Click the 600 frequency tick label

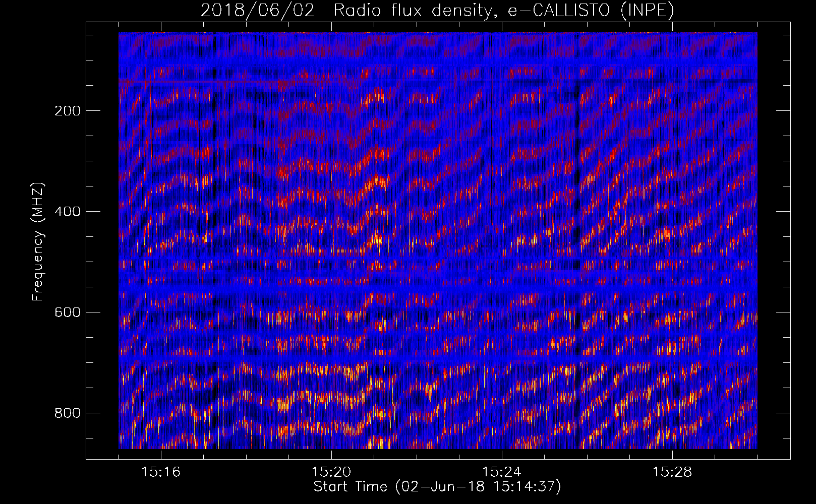pos(68,312)
